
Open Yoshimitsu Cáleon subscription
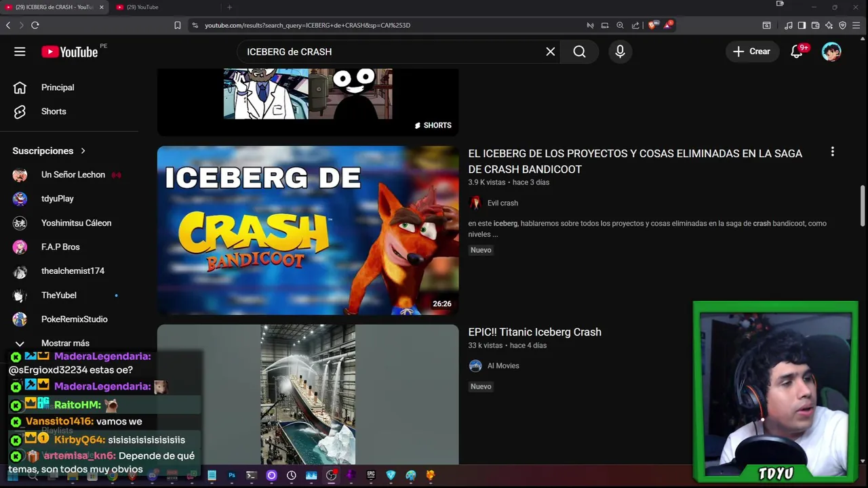tap(76, 223)
